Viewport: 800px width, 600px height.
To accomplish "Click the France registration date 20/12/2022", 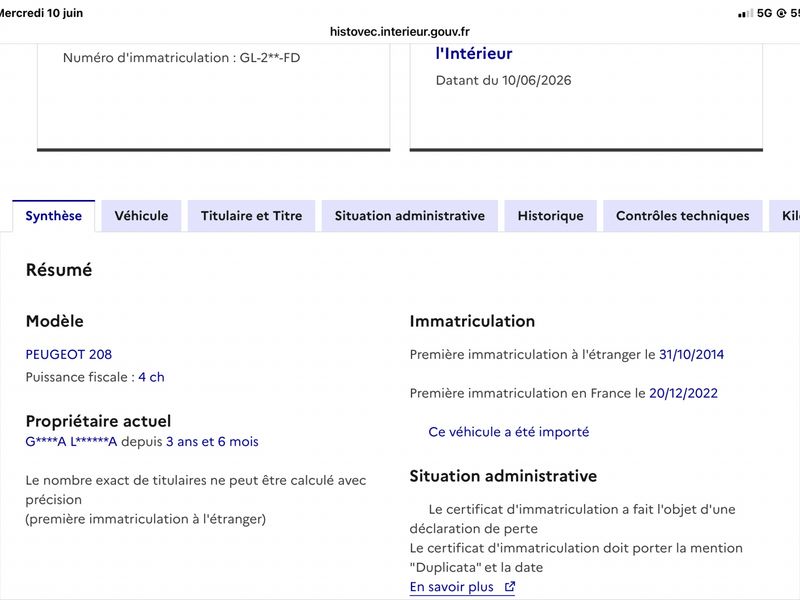I will coord(683,393).
